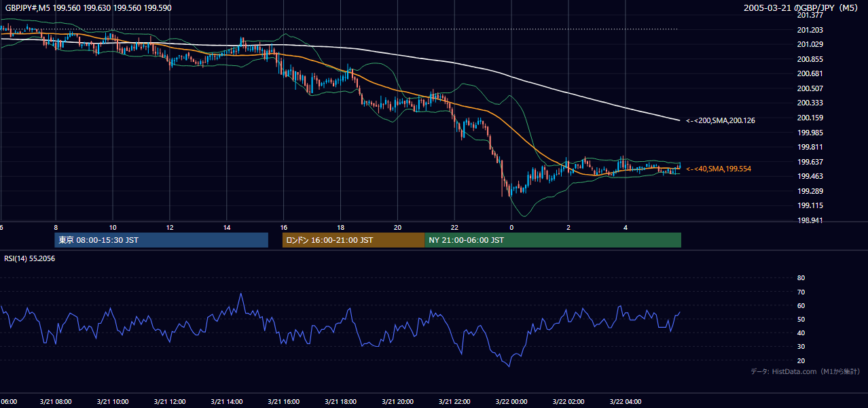Click the bottom 3/21 18:00 time label

point(340,401)
